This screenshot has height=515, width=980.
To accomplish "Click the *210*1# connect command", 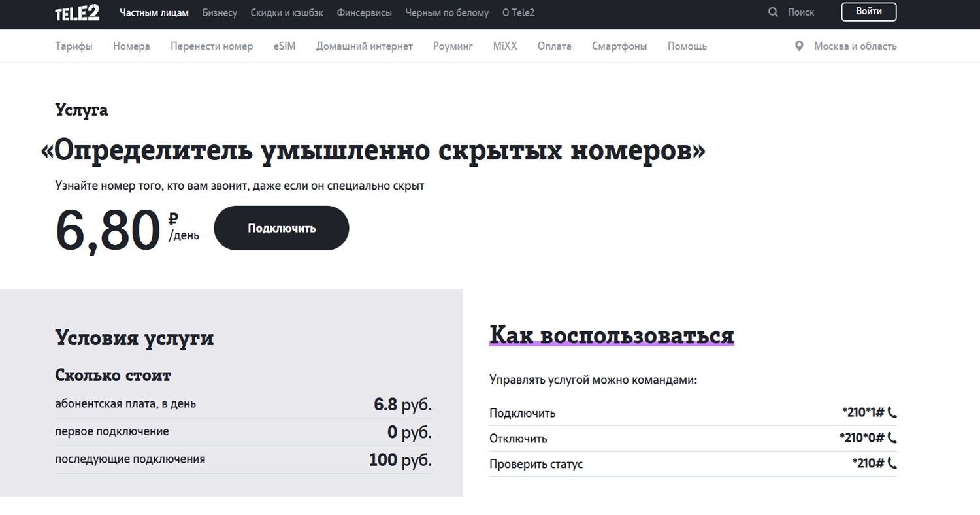I will pos(863,413).
